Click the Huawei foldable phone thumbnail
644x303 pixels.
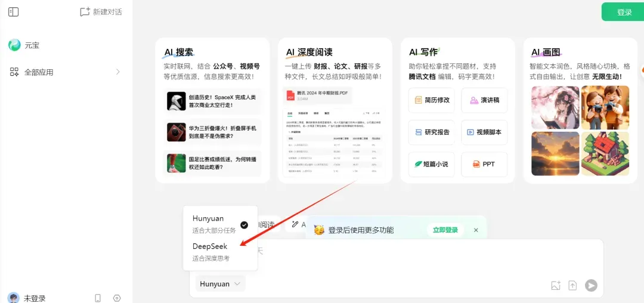pyautogui.click(x=176, y=132)
